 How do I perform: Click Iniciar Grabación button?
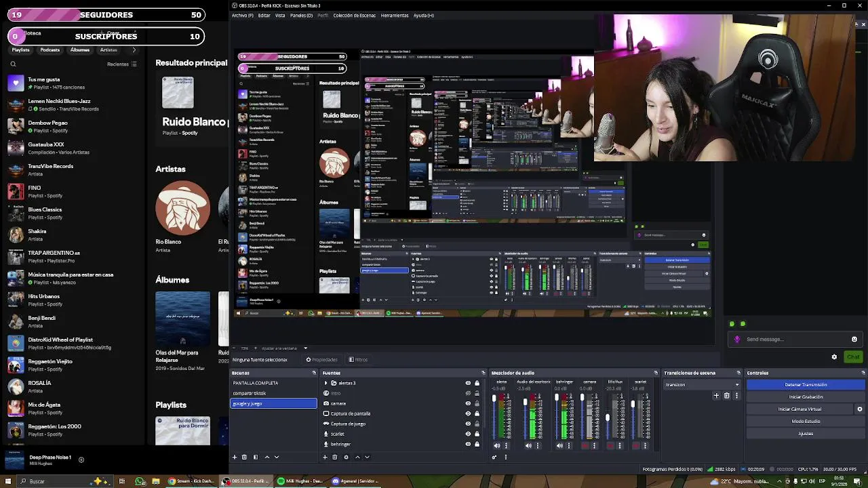tap(806, 397)
